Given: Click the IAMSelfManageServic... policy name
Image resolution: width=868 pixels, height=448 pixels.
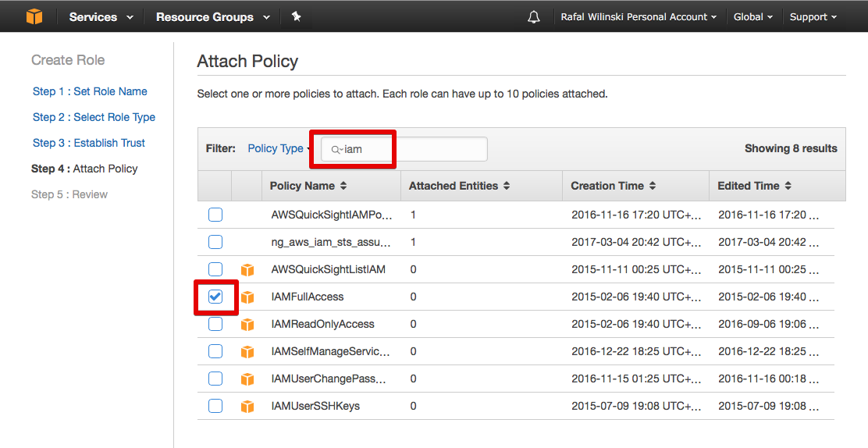Looking at the screenshot, I should coord(330,351).
